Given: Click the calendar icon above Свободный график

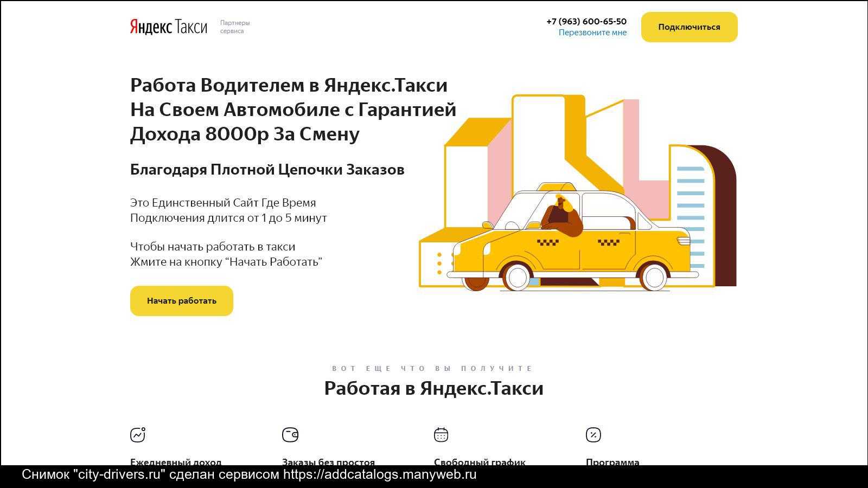Looking at the screenshot, I should 441,435.
